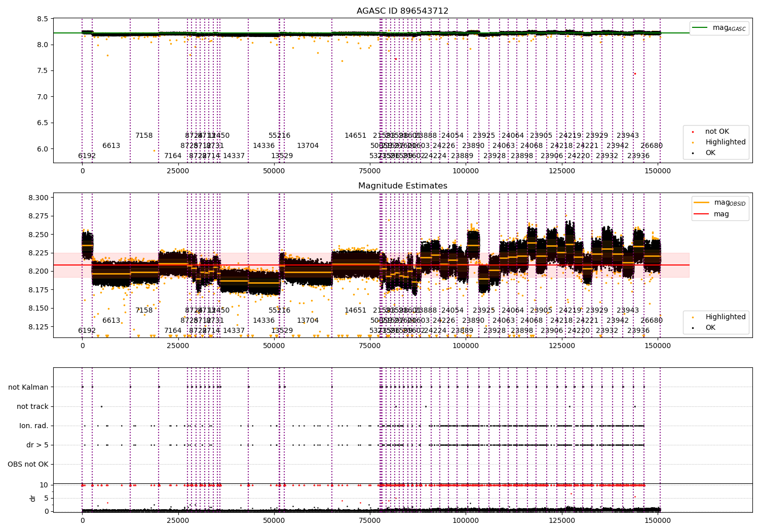Click obsid label 7164 in top plot
Image resolution: width=760 pixels, height=532 pixels.
pos(173,156)
